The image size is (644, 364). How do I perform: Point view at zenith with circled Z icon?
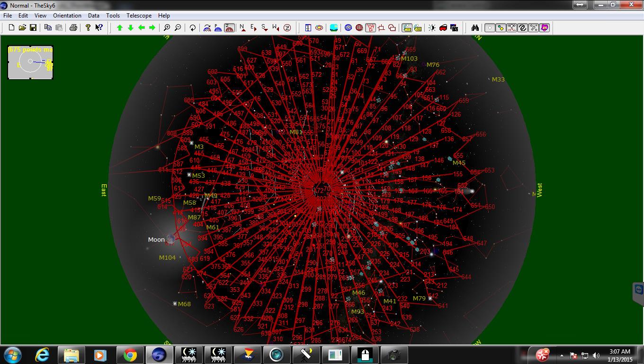pos(287,28)
